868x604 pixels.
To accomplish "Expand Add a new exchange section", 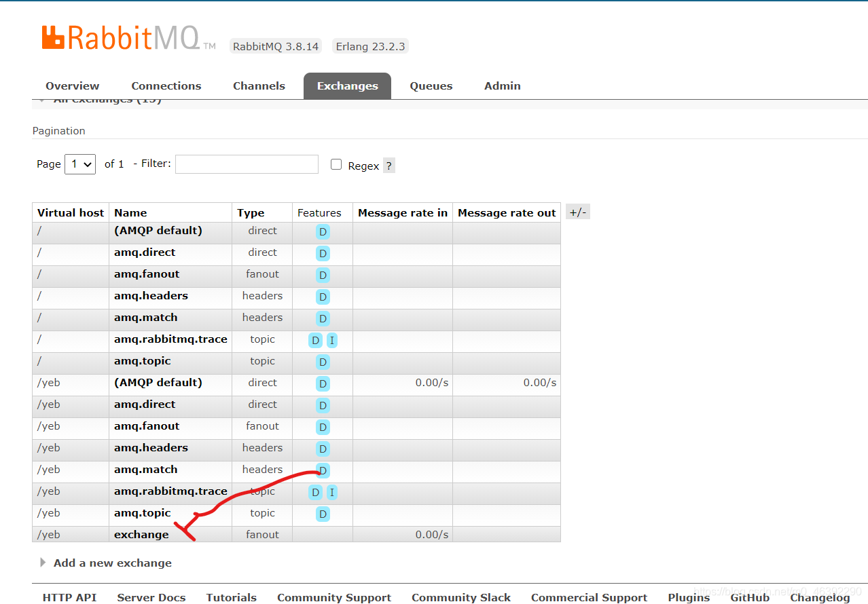I will coord(113,563).
